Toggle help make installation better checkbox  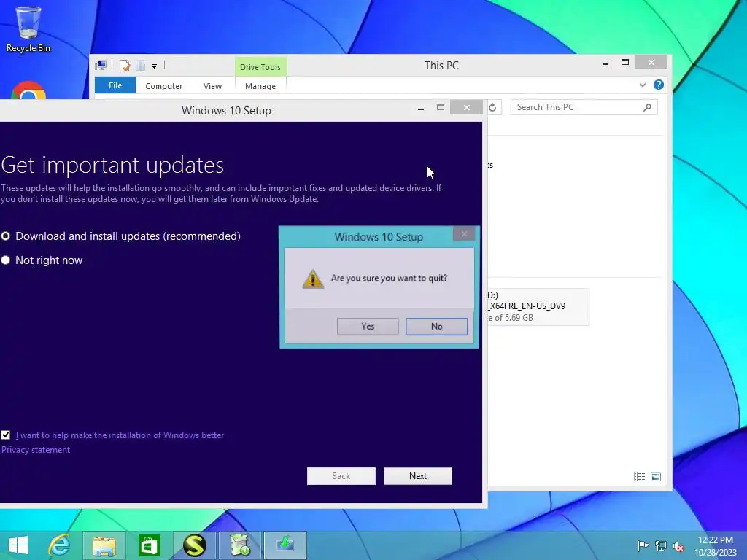coord(6,435)
